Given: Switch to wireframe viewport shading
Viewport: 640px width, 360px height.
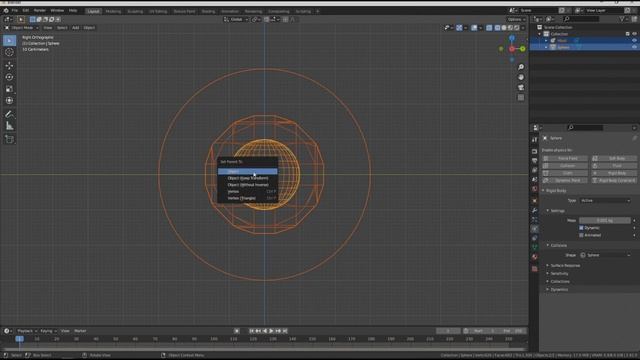Looking at the screenshot, I should click(x=497, y=28).
